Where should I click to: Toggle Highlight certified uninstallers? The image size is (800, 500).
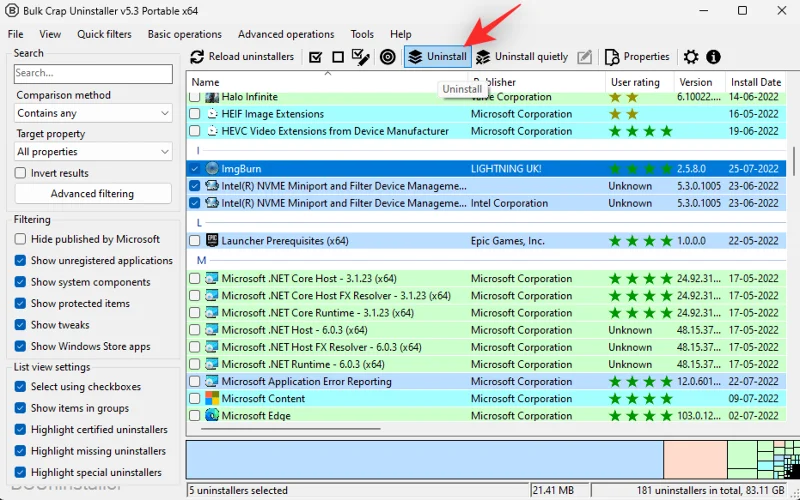point(20,429)
